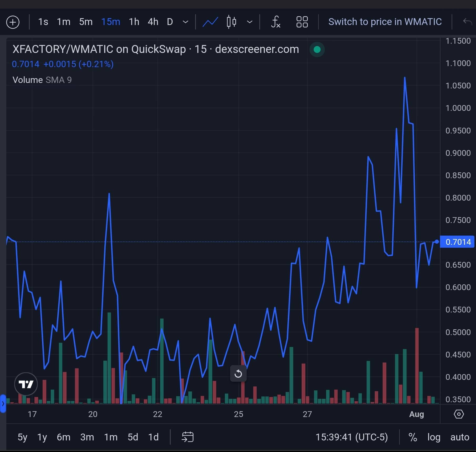Click the undo arrow icon
This screenshot has height=452, width=476.
pyautogui.click(x=467, y=22)
